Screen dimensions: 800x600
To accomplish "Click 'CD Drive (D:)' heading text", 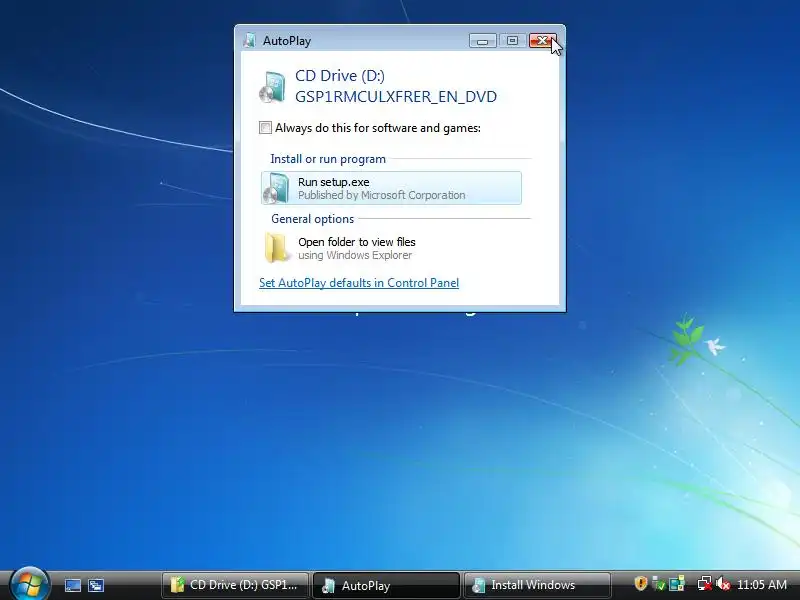I will tap(340, 76).
